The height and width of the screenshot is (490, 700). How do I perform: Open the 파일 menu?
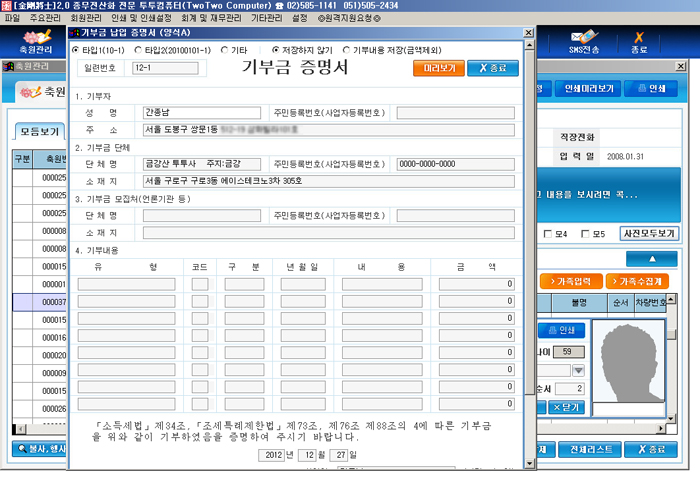(x=12, y=18)
